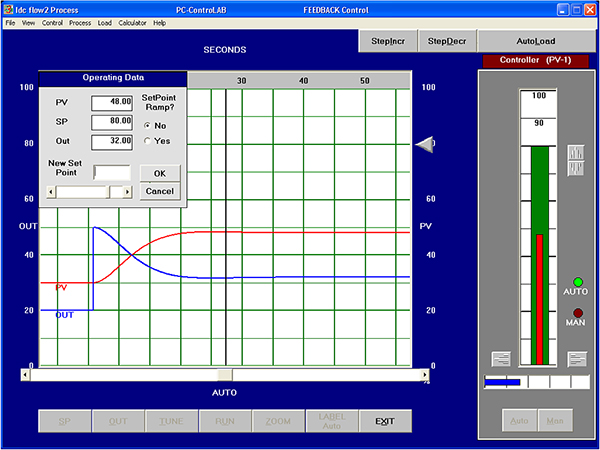Screen dimensions: 600x450
Task: Click the disabled RUN button
Action: click(225, 421)
